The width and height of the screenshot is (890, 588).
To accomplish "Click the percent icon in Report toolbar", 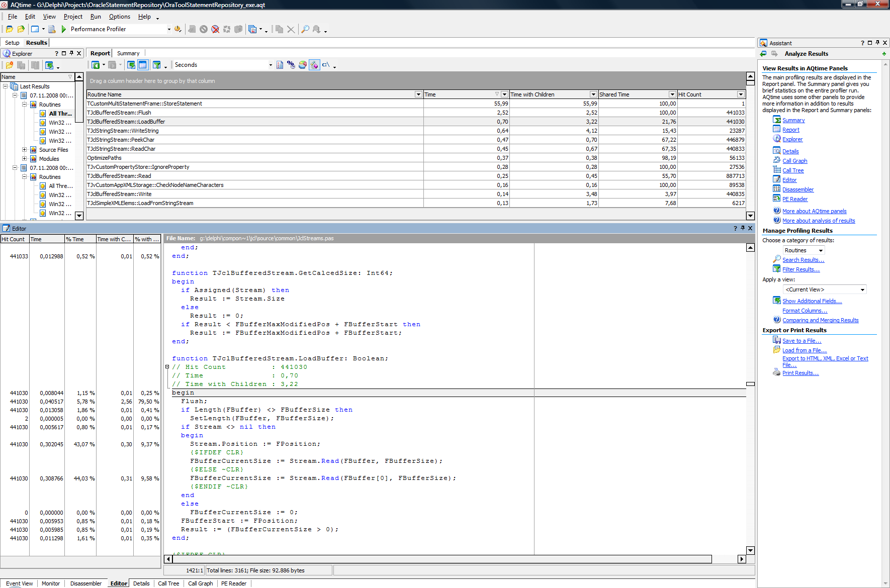I will pos(291,65).
